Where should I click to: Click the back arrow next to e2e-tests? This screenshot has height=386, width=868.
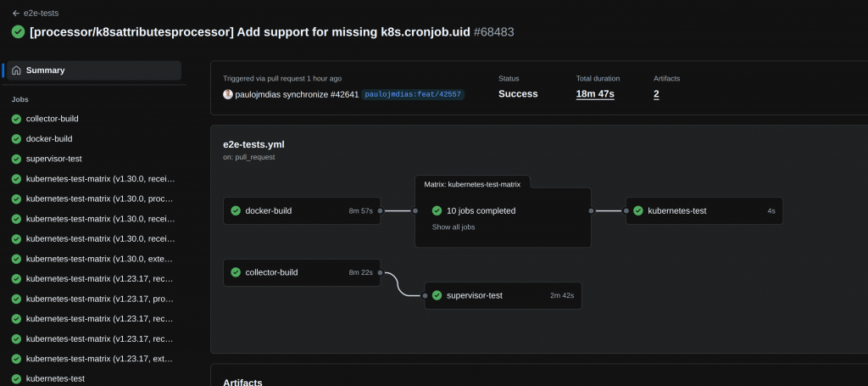15,14
